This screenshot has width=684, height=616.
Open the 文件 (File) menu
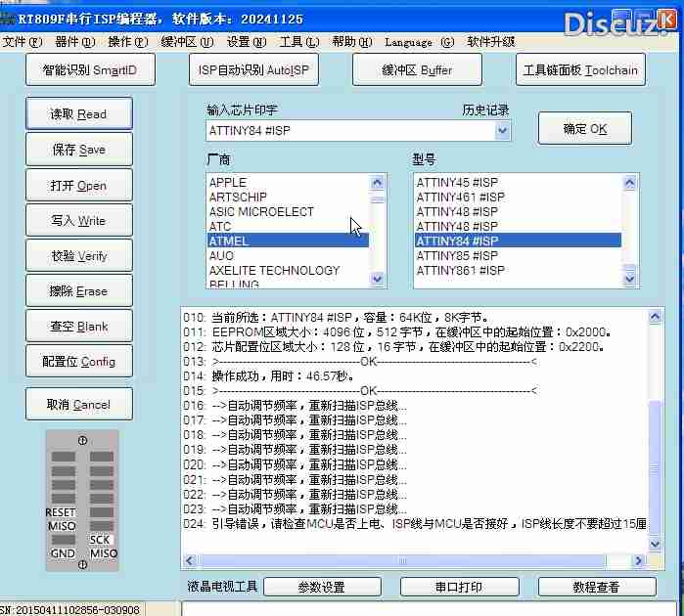click(x=22, y=42)
